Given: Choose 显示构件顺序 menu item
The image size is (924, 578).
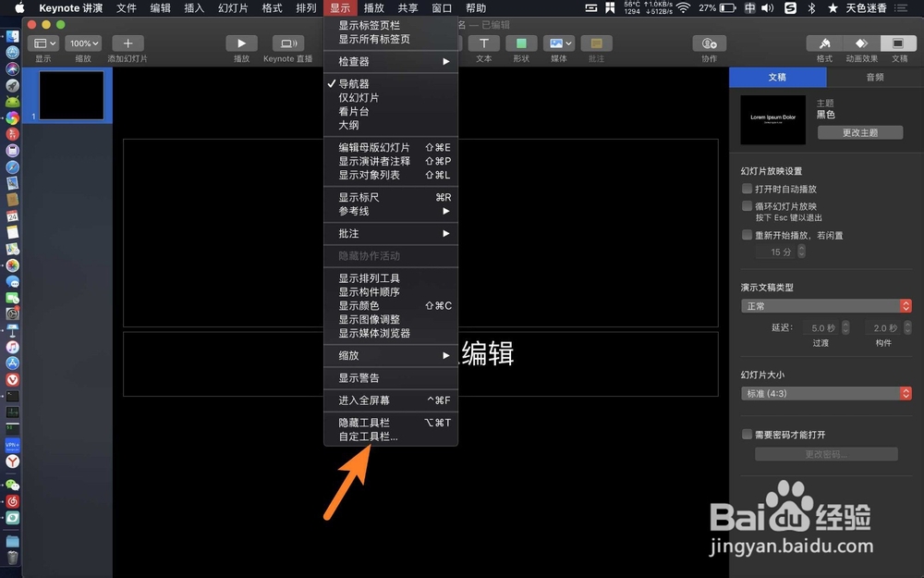Looking at the screenshot, I should pyautogui.click(x=391, y=292).
